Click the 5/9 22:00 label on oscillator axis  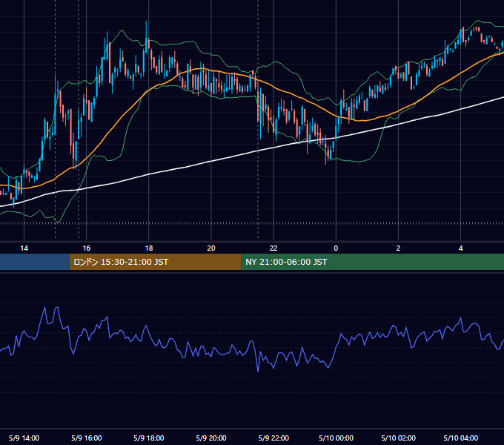[273, 438]
